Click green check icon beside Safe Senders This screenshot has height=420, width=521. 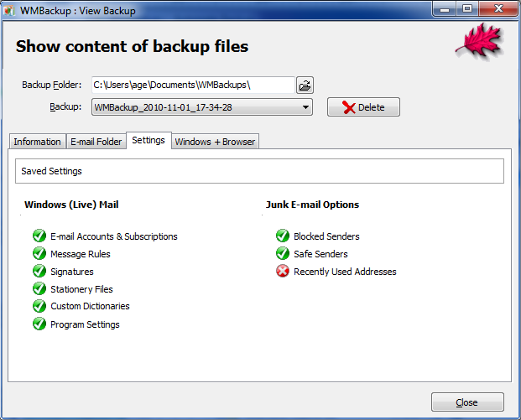tap(282, 254)
